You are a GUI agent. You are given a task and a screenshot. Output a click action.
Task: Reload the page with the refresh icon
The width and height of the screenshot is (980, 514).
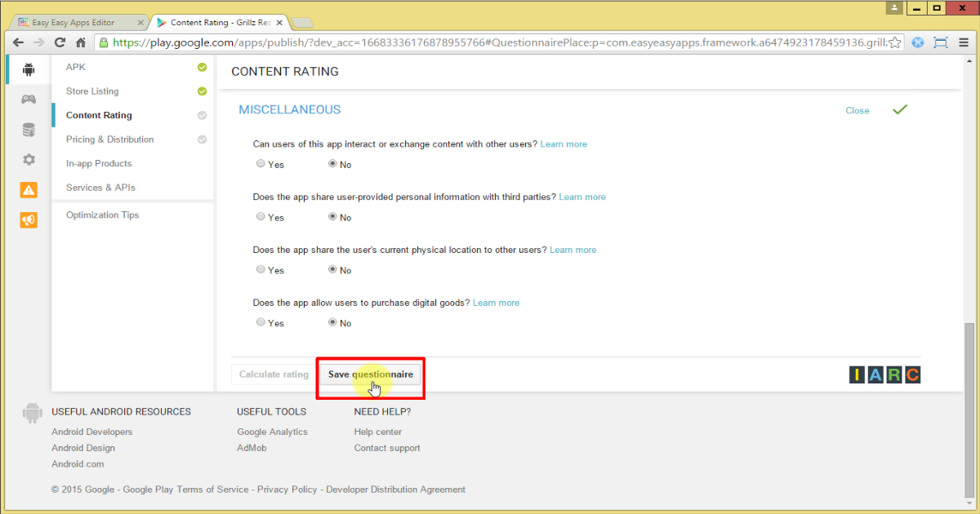coord(59,41)
